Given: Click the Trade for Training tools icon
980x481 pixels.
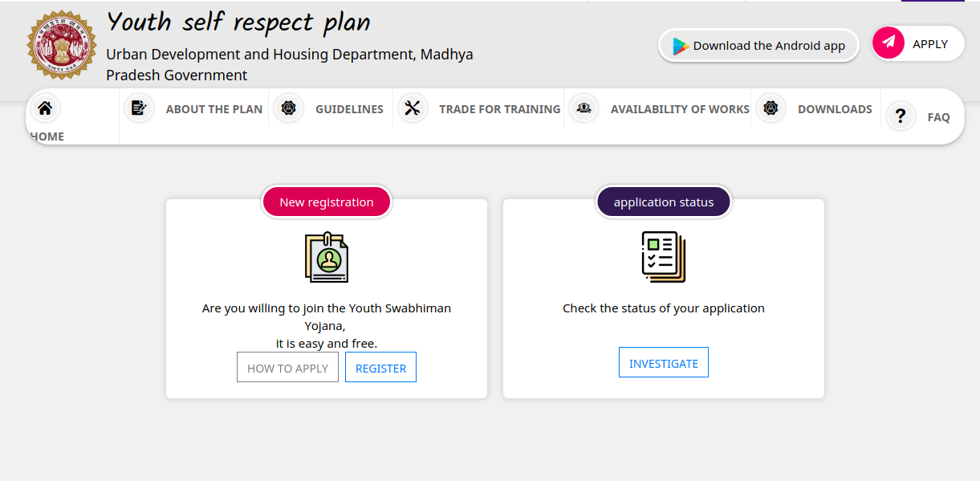Looking at the screenshot, I should click(x=413, y=107).
